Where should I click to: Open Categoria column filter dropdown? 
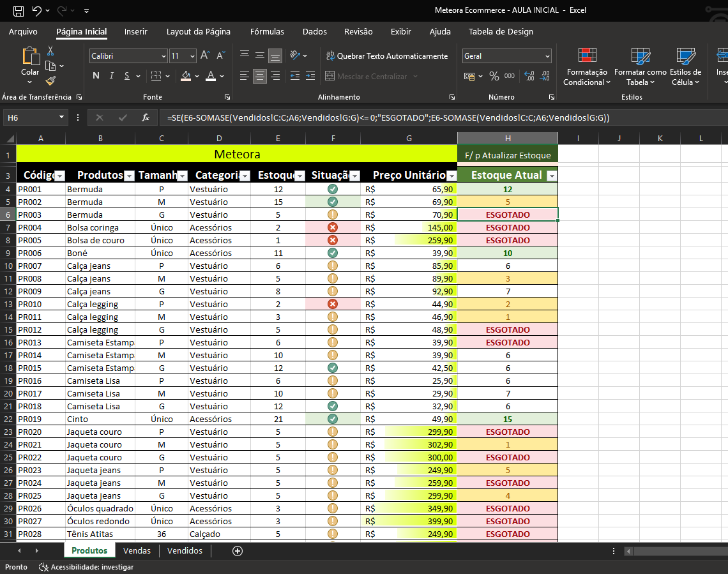(x=245, y=176)
